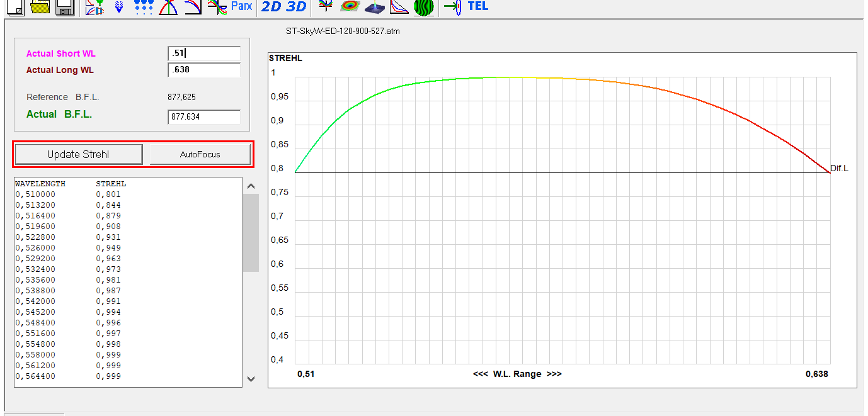Select the 0,535600 wavelength row
The width and height of the screenshot is (868, 416).
[x=128, y=280]
